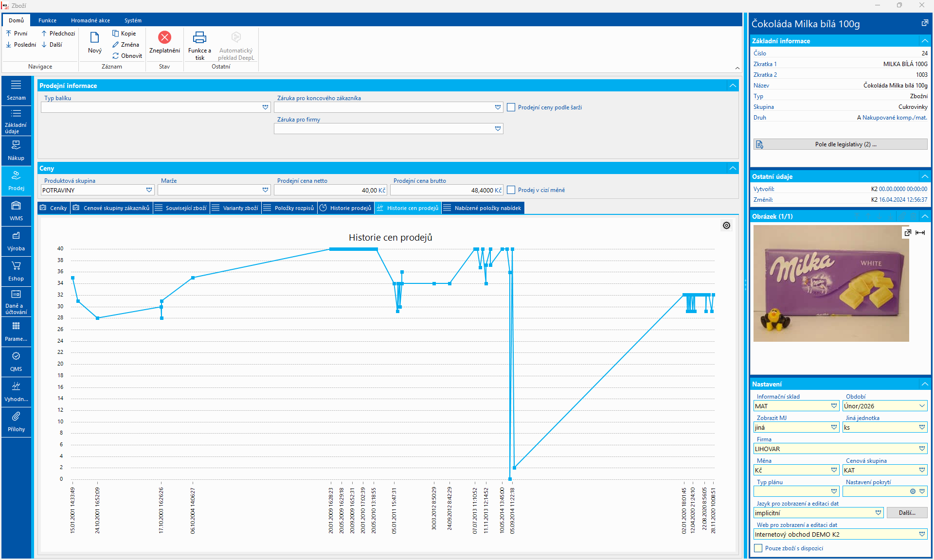Fit product image to width
This screenshot has height=560, width=934.
pyautogui.click(x=920, y=233)
